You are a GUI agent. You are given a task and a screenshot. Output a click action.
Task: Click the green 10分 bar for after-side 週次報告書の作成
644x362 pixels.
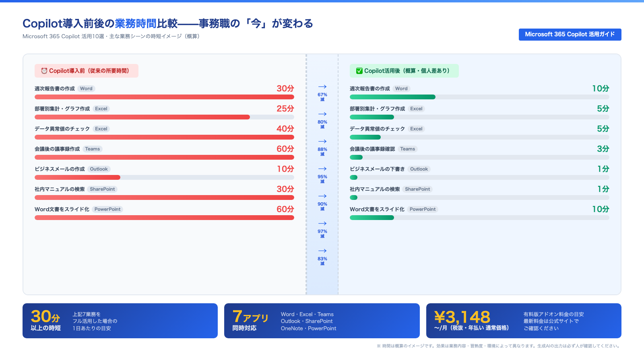coord(392,97)
